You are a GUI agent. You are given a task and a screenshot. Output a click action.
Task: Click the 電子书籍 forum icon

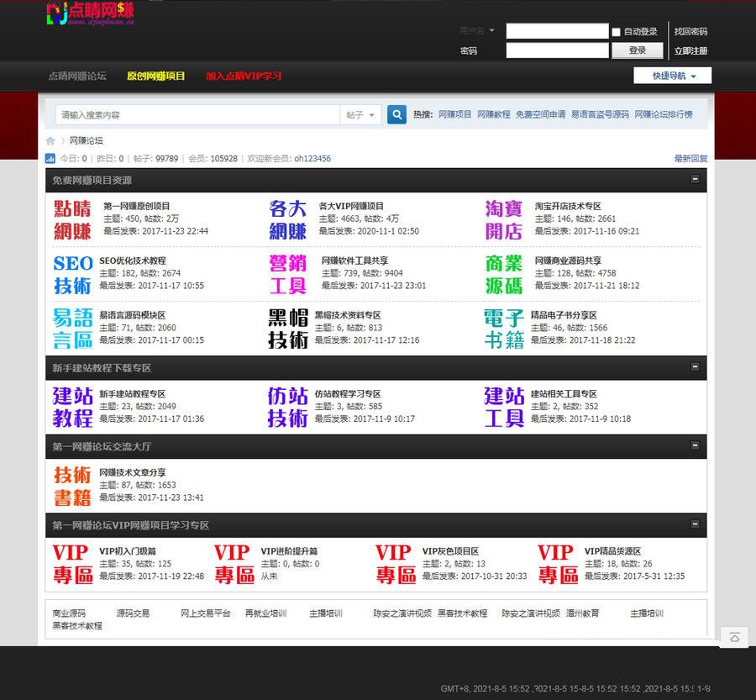pos(504,329)
